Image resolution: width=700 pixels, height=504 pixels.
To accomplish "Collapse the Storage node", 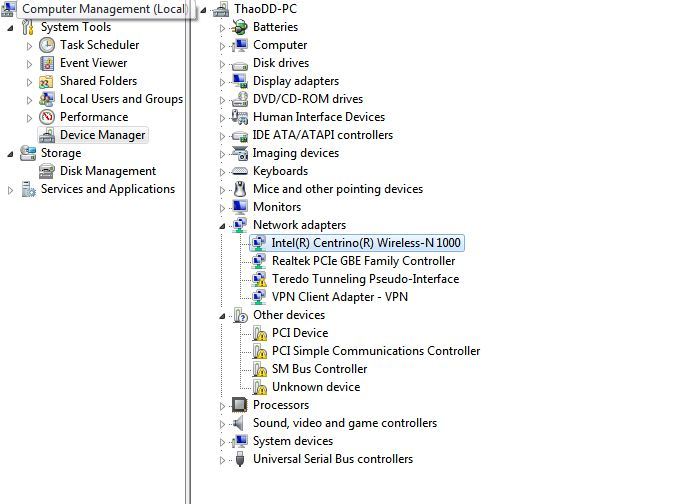I will coord(10,154).
